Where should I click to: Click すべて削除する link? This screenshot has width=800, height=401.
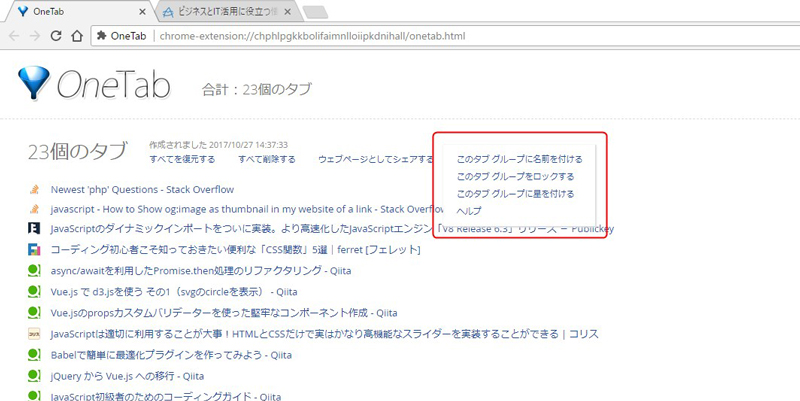coord(267,159)
